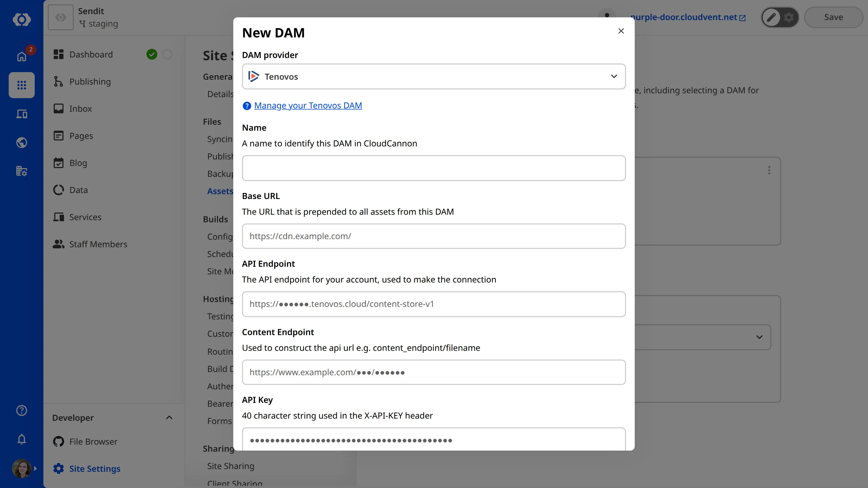Expand the dropdown in background settings panel

[x=759, y=337]
